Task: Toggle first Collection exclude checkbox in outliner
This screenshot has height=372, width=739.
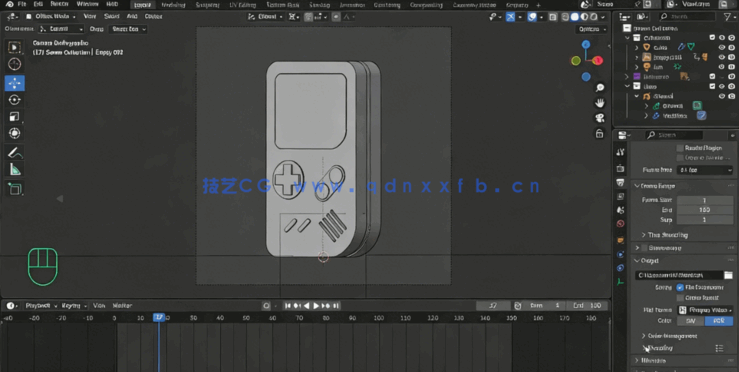Action: click(x=712, y=38)
